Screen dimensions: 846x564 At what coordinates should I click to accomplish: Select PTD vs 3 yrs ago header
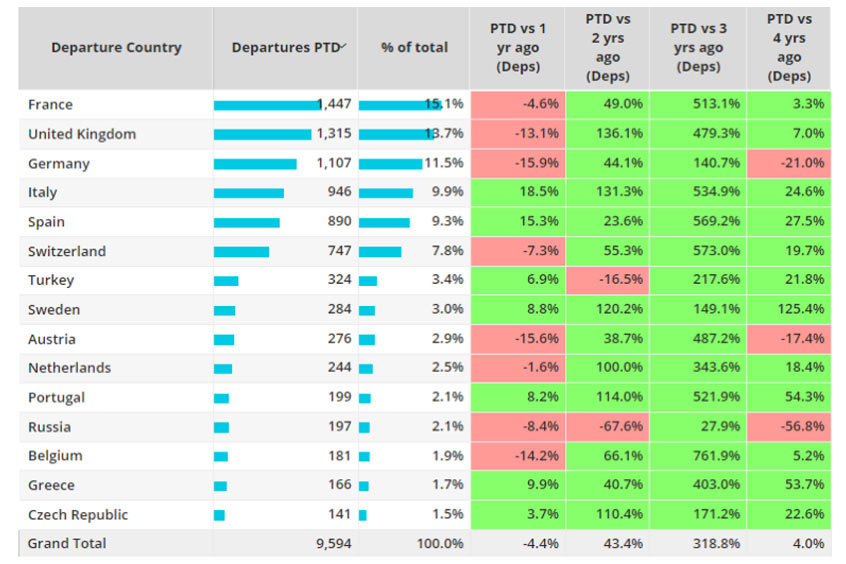[698, 48]
